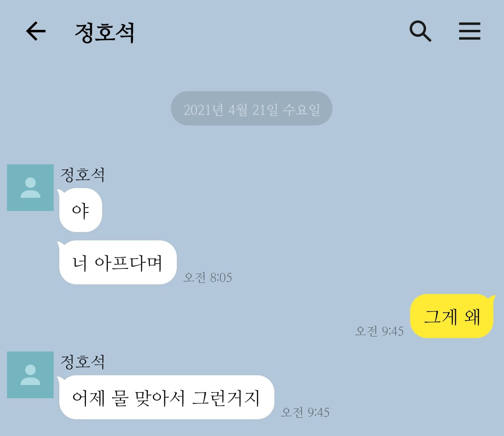Viewport: 504px width, 436px height.
Task: Tap 정호석's profile picture beside the last message
Action: pyautogui.click(x=30, y=374)
